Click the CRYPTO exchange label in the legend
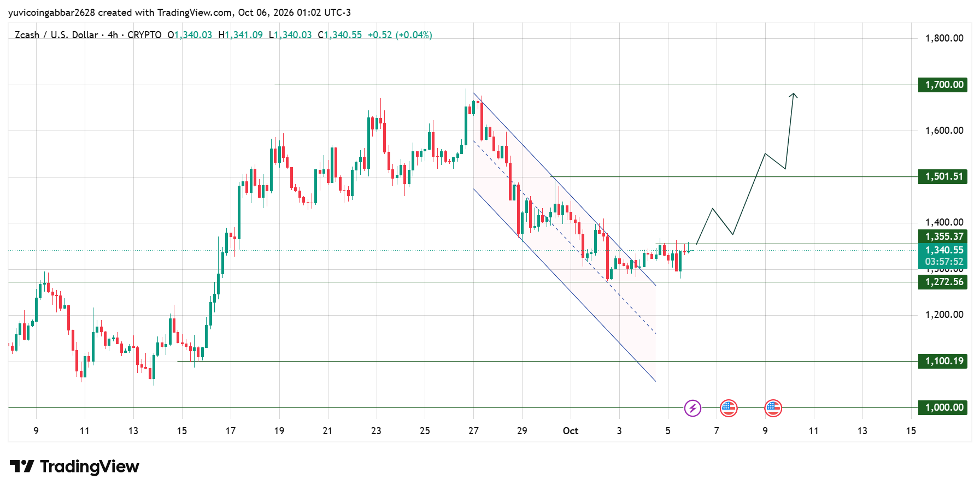This screenshot has width=980, height=491. coord(144,35)
